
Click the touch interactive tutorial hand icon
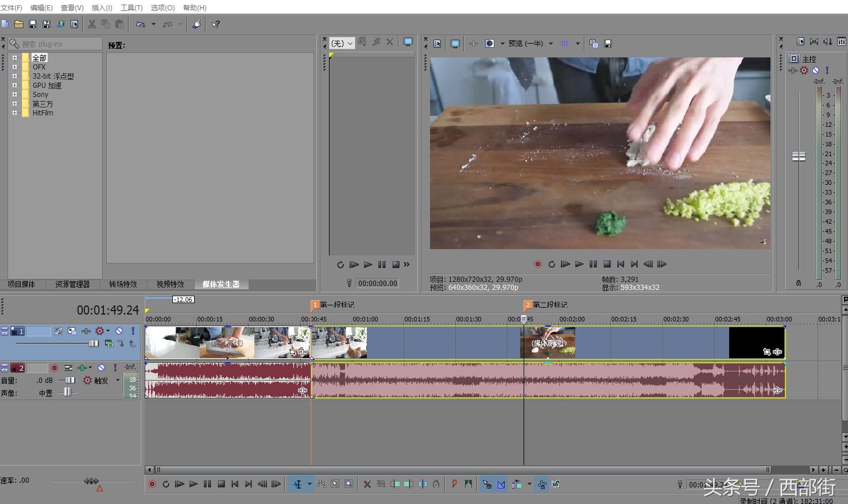click(x=196, y=24)
